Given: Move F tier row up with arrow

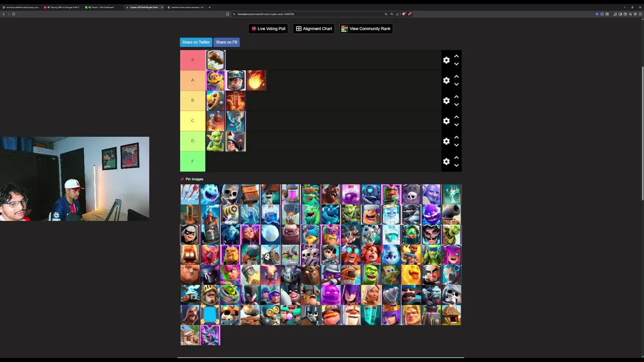Looking at the screenshot, I should click(x=456, y=157).
